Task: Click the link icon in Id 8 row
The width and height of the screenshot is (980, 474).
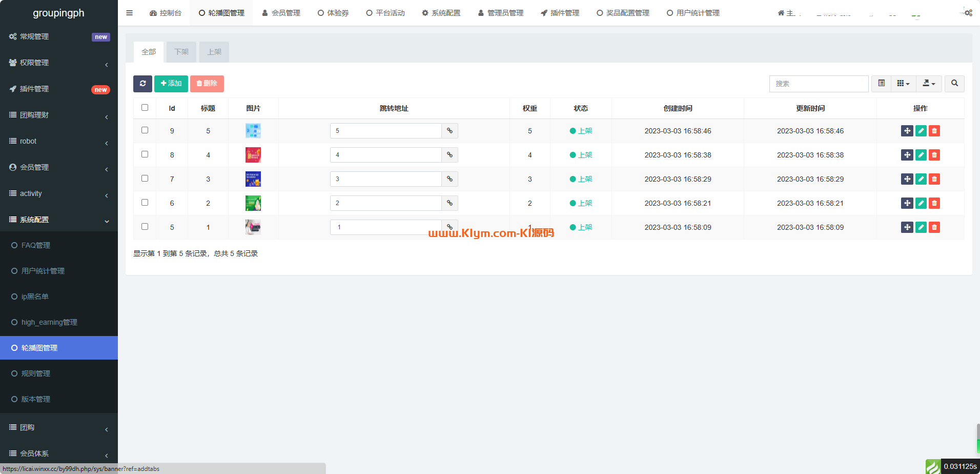Action: coord(450,155)
